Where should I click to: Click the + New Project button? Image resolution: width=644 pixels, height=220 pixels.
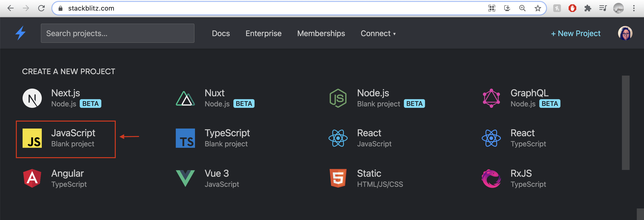[575, 33]
